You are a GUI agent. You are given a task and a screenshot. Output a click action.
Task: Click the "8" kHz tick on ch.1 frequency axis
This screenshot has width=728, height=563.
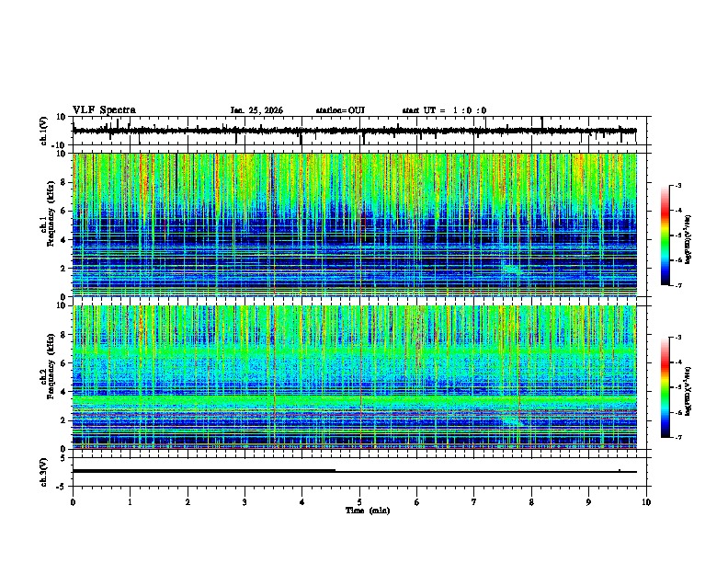64,182
